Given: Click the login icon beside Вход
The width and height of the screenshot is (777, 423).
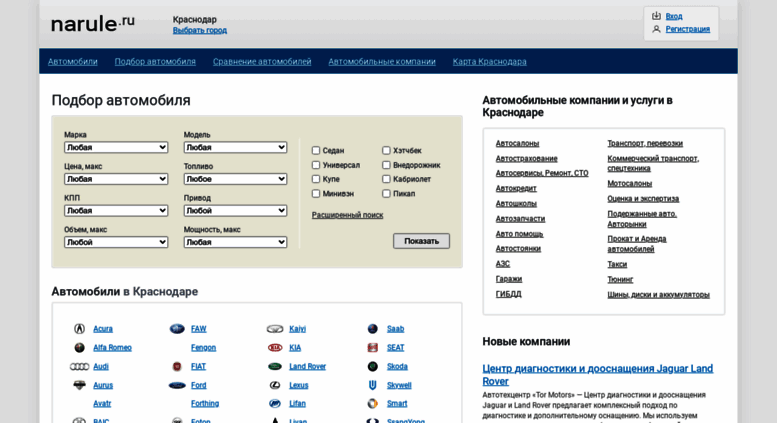Looking at the screenshot, I should tap(656, 16).
